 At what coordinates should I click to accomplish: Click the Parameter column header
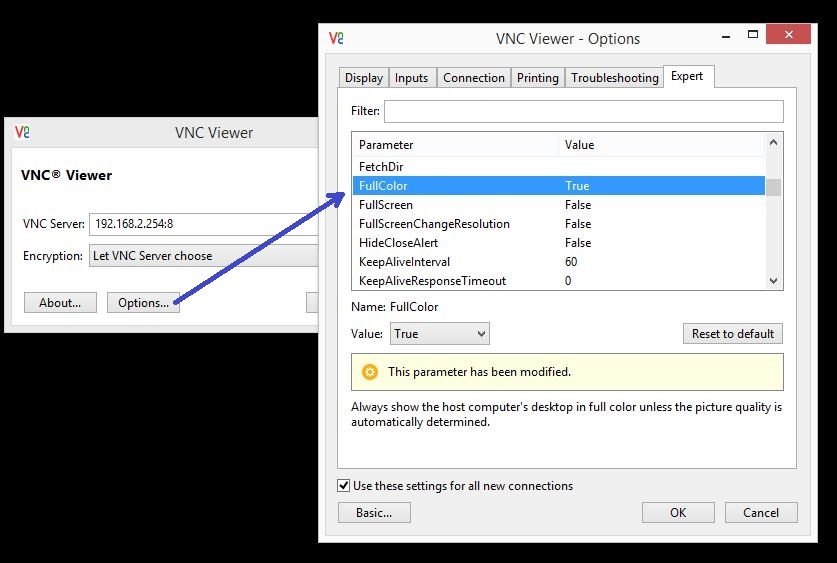pos(455,145)
